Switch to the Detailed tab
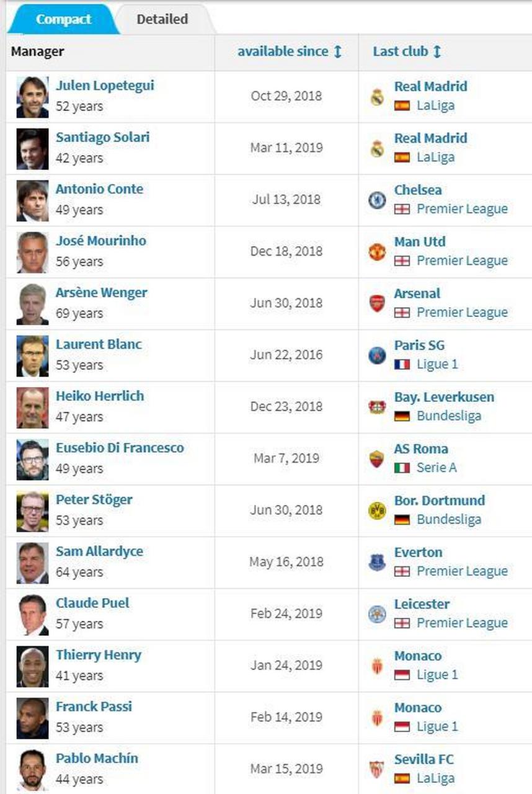The image size is (532, 794). point(162,19)
